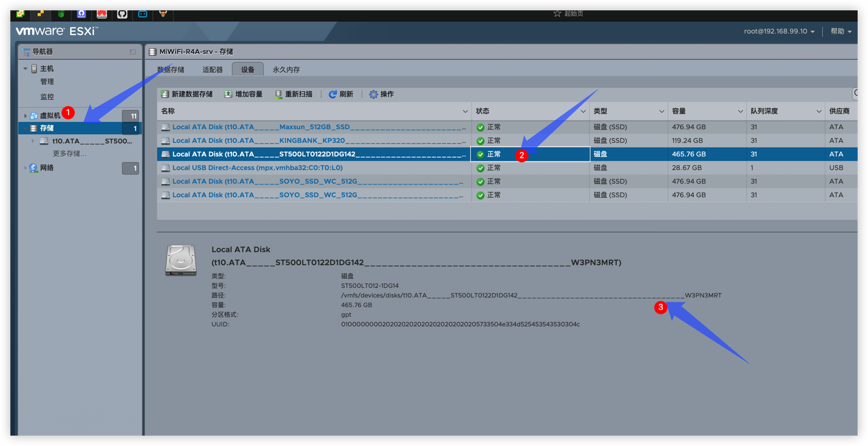
Task: Open the 队列深度 column dropdown arrow
Action: pos(819,112)
